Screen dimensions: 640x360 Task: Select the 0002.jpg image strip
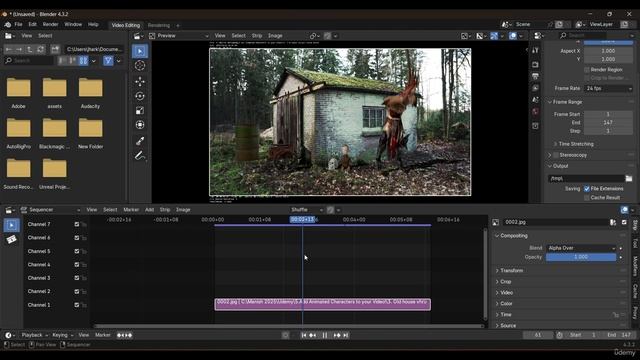pyautogui.click(x=322, y=304)
